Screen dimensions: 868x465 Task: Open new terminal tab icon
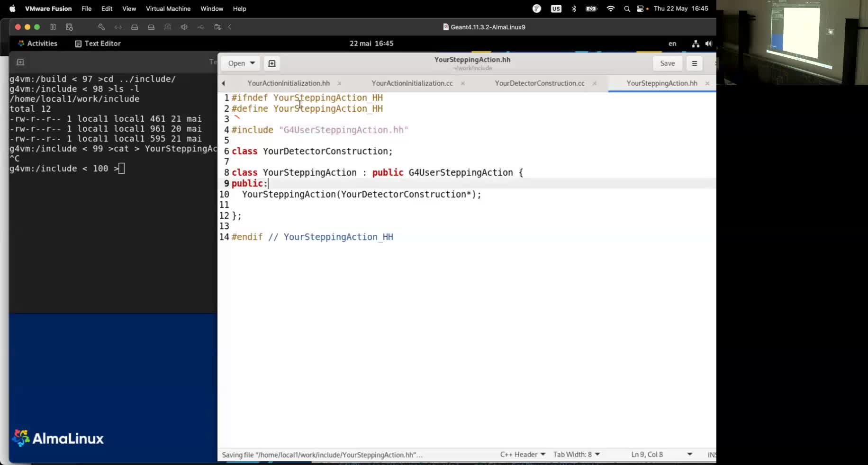(20, 62)
